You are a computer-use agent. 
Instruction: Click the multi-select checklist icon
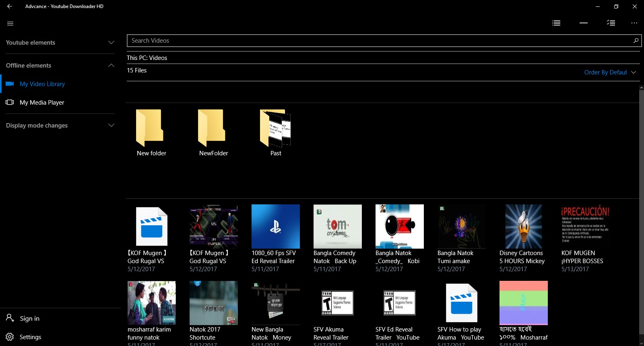(x=611, y=23)
